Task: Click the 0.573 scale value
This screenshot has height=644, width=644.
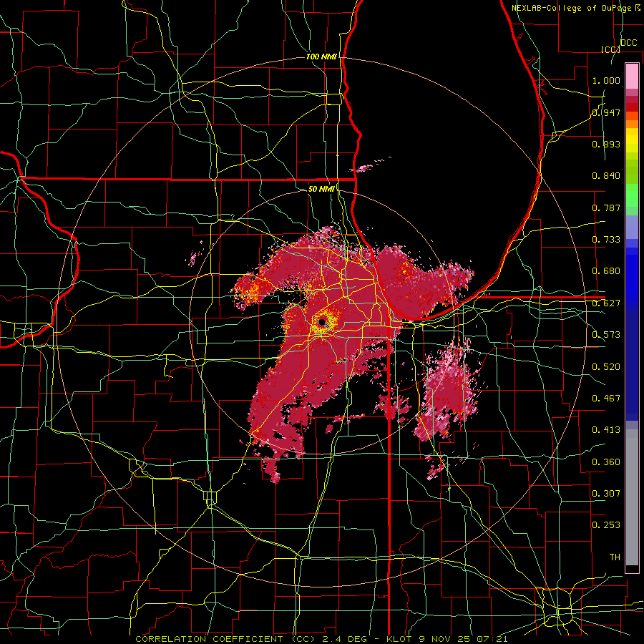Action: coord(606,335)
